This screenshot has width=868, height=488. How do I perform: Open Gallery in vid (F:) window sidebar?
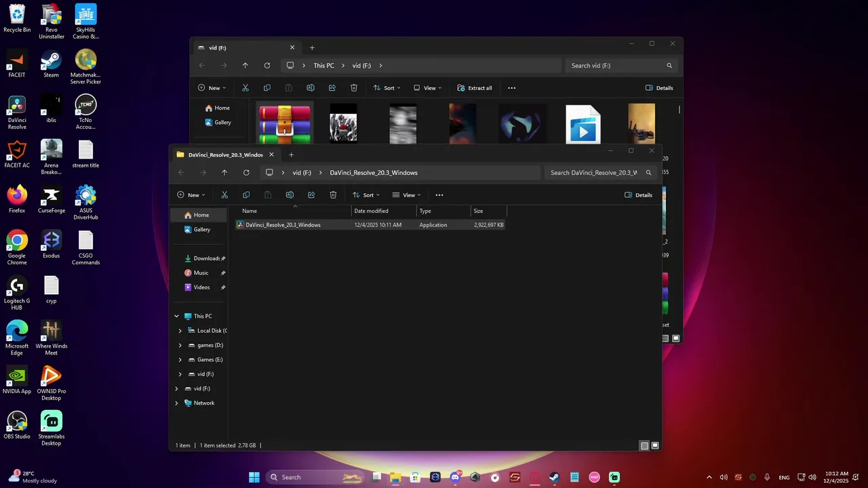[x=218, y=123]
